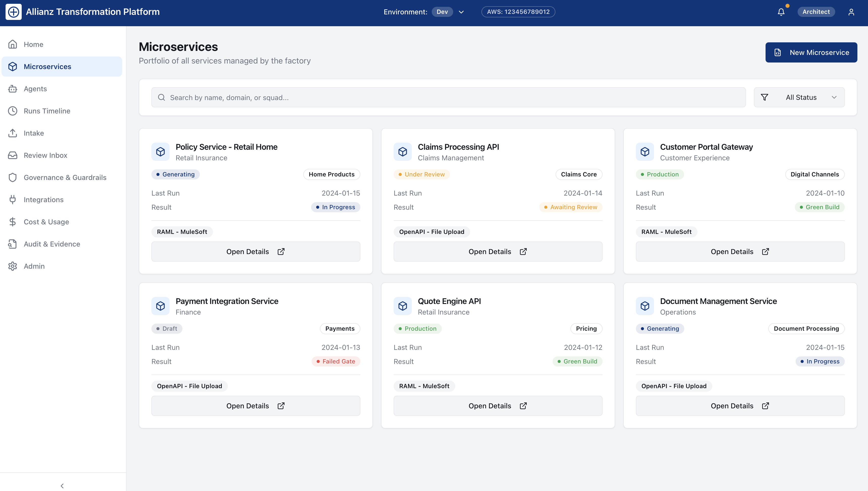The width and height of the screenshot is (868, 491).
Task: Click the Architect role badge
Action: coord(816,11)
